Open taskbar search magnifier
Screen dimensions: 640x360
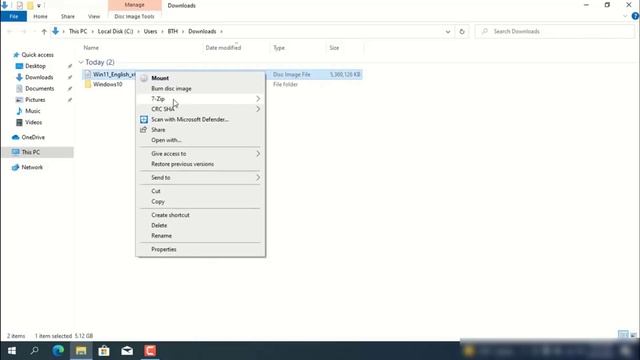point(35,351)
